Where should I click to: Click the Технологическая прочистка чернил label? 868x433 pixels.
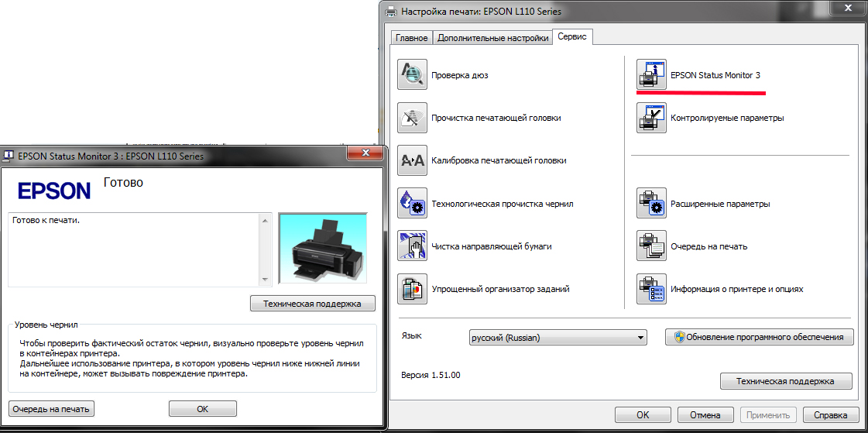[502, 204]
